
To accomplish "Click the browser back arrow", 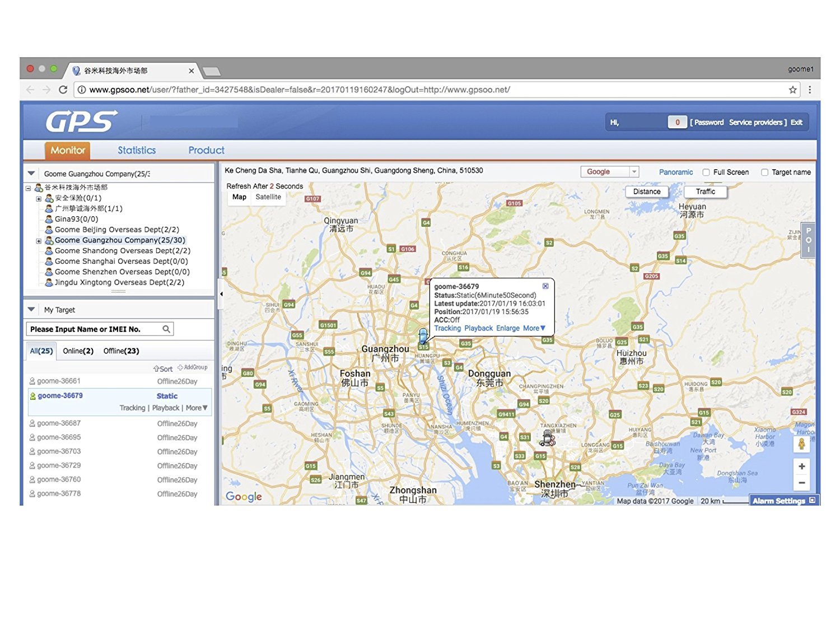I will click(x=30, y=90).
